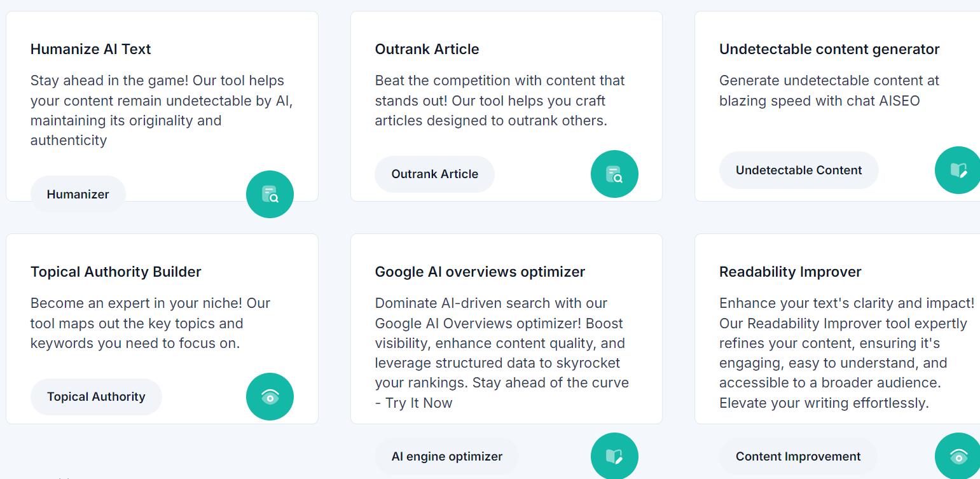This screenshot has height=479, width=980.
Task: Click the Google AI overviews optimizer description text
Action: 502,353
